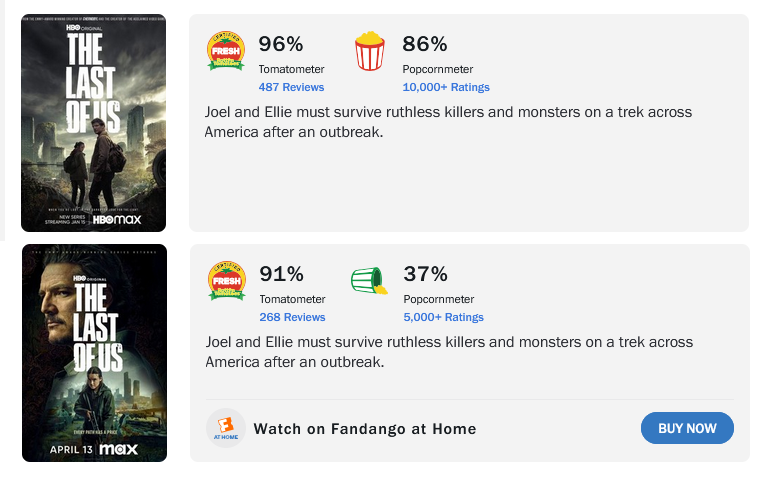Click the 37% Popcornmeter score
Image resolution: width=769 pixels, height=483 pixels.
(x=425, y=274)
